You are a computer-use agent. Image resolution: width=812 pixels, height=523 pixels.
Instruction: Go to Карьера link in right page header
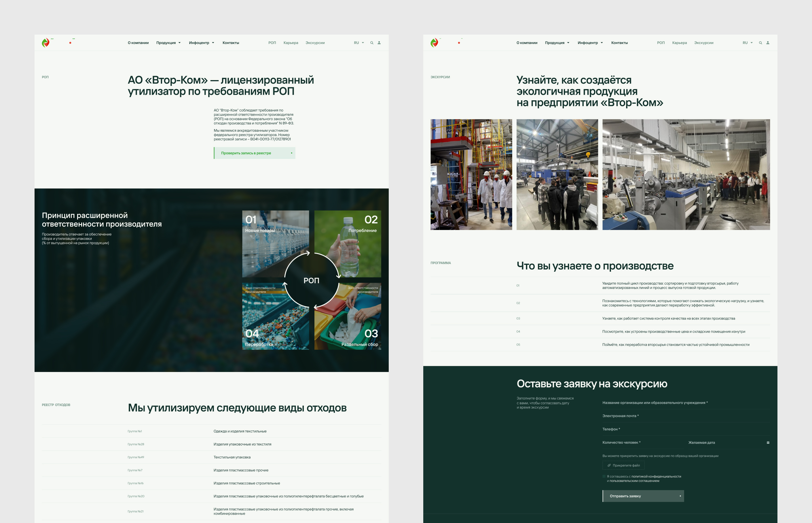[x=680, y=43]
